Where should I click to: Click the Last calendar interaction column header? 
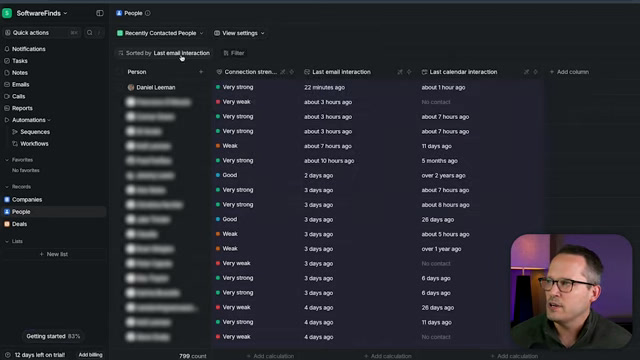pyautogui.click(x=463, y=72)
